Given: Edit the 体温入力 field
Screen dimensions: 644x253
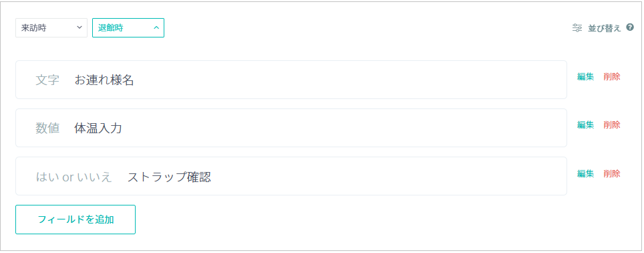Looking at the screenshot, I should pyautogui.click(x=585, y=124).
